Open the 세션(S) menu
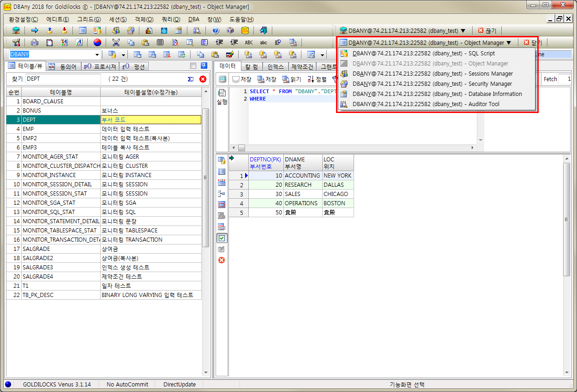The height and width of the screenshot is (392, 577). tap(118, 19)
